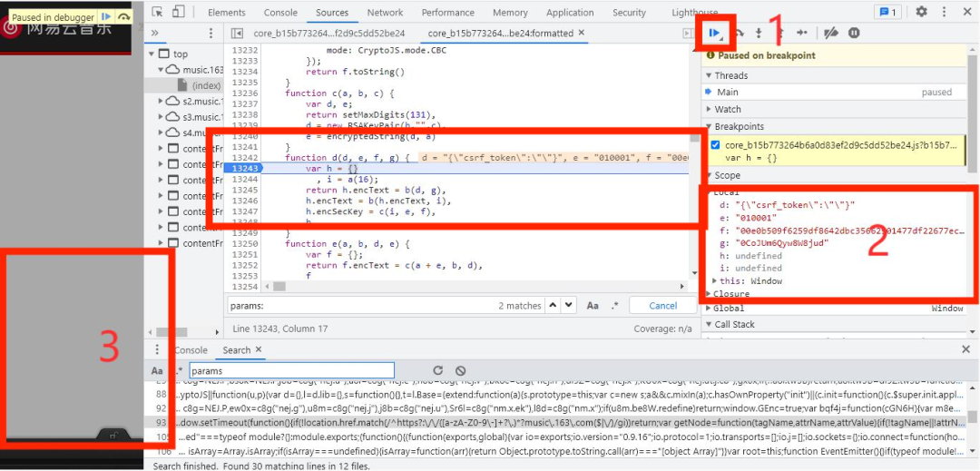
Task: Toggle pause on exceptions
Action: click(x=854, y=33)
